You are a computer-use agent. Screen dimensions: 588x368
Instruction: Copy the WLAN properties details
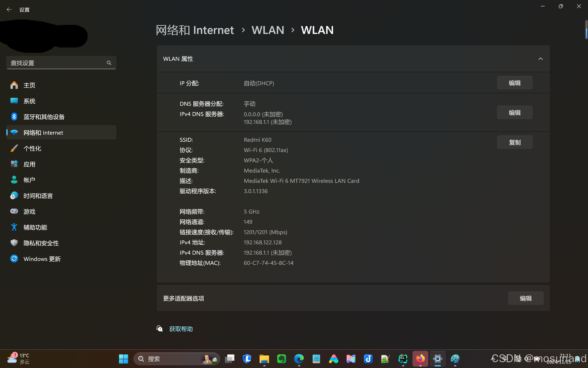click(x=514, y=142)
